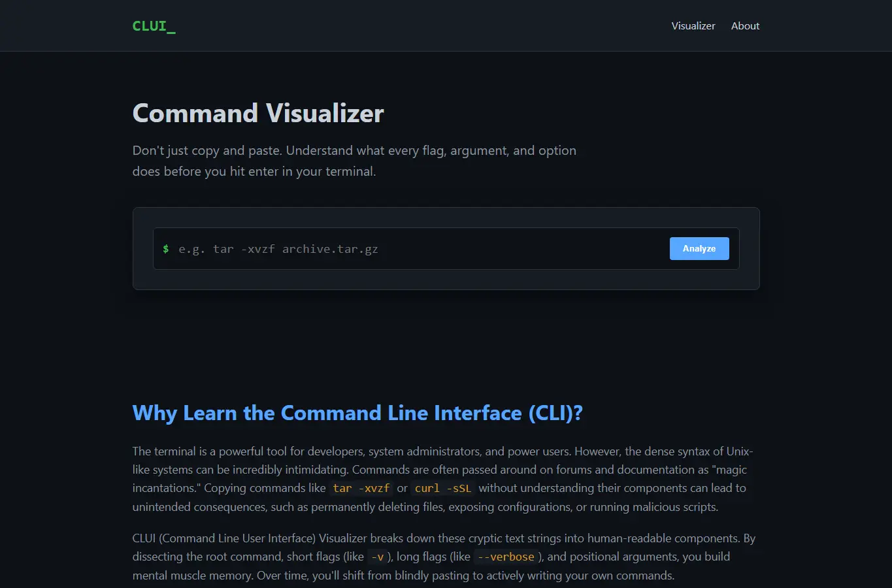Image resolution: width=892 pixels, height=588 pixels.
Task: Click the 'Why Learn the Command Line Interface' heading
Action: pos(357,413)
